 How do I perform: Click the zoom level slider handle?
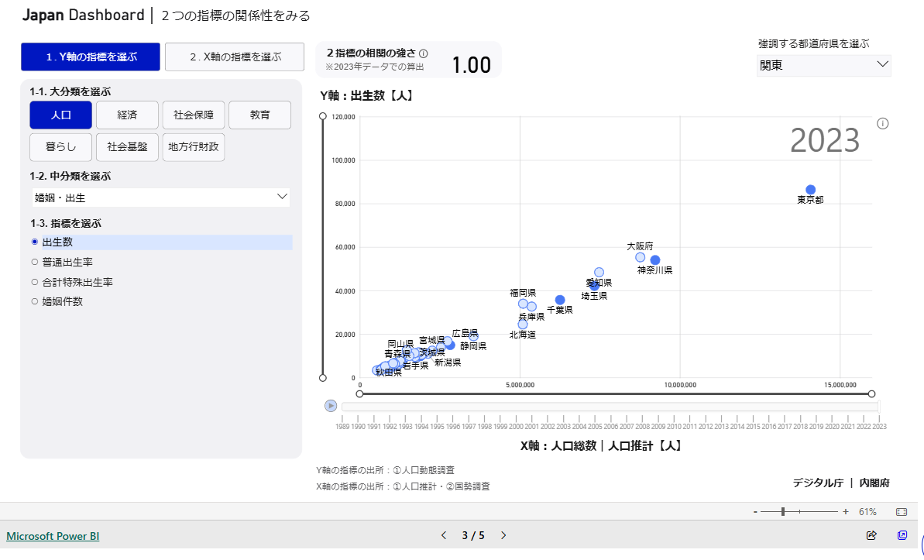782,512
